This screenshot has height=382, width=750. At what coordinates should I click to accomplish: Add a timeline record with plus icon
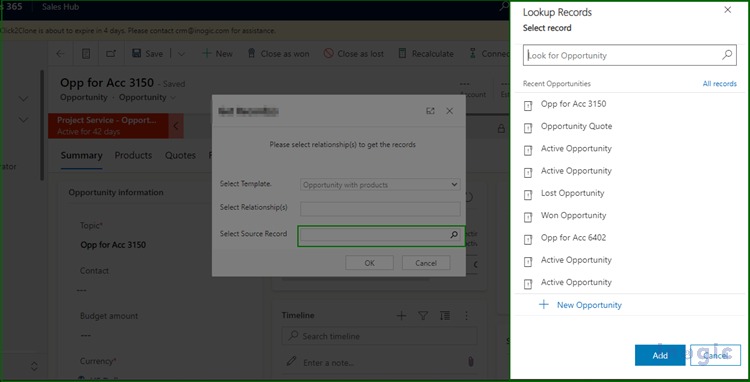point(401,316)
